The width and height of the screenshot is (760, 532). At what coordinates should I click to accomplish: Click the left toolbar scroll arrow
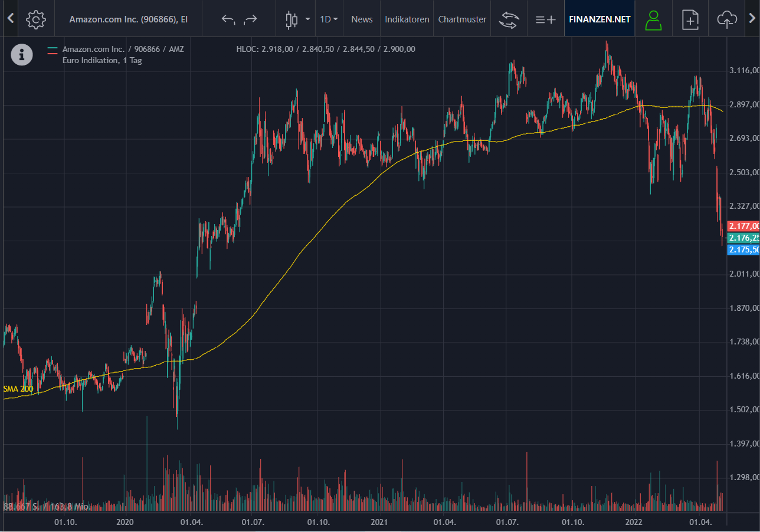click(x=9, y=19)
